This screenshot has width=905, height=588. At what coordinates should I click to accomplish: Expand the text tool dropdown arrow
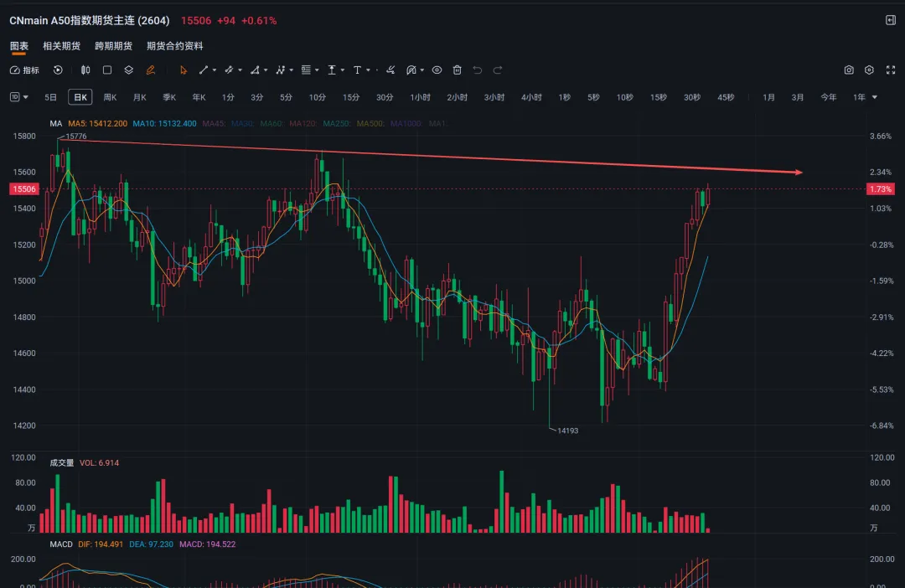point(370,70)
